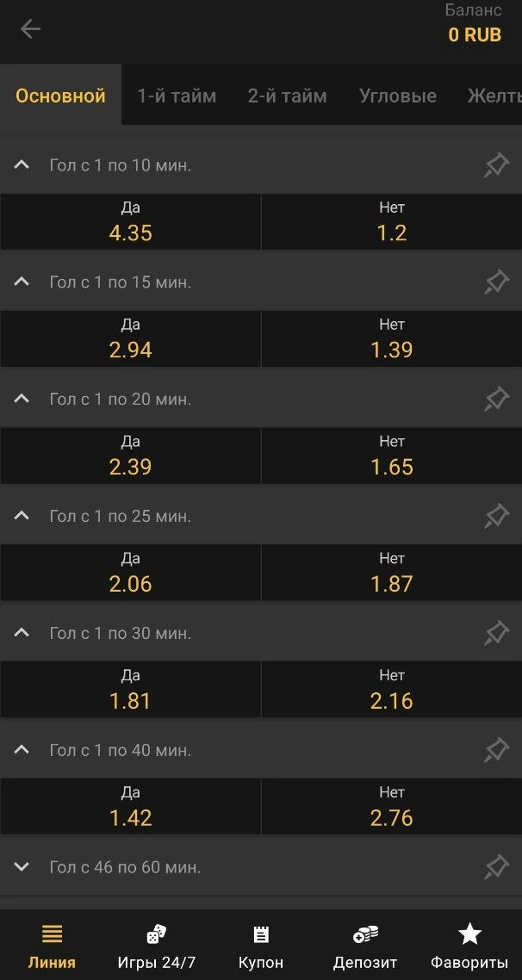The width and height of the screenshot is (522, 980).
Task: Select Нет at odds 2.76
Action: (x=392, y=807)
